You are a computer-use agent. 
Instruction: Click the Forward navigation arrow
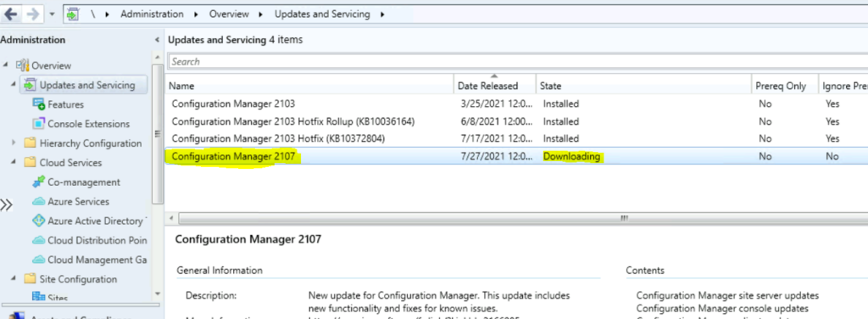[x=33, y=14]
